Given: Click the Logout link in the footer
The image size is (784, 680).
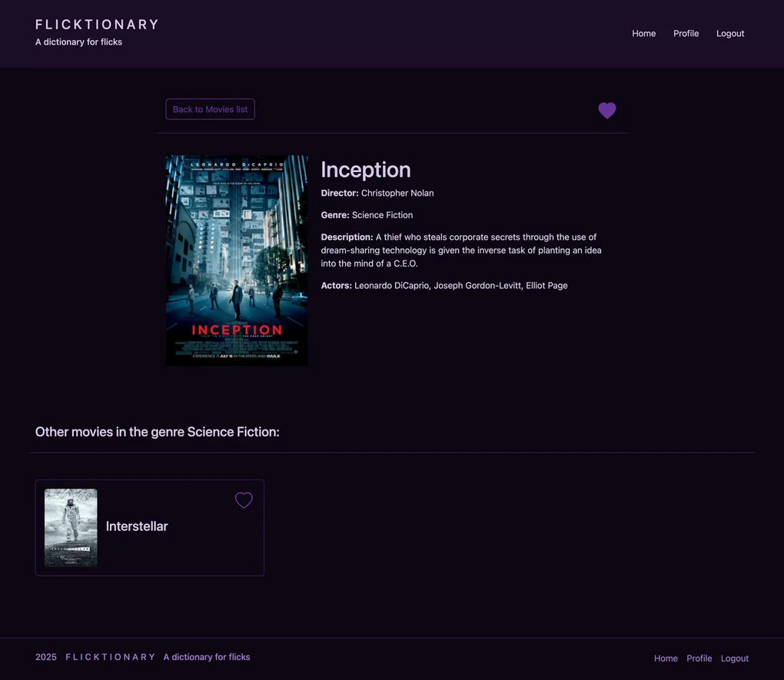Looking at the screenshot, I should pyautogui.click(x=734, y=658).
